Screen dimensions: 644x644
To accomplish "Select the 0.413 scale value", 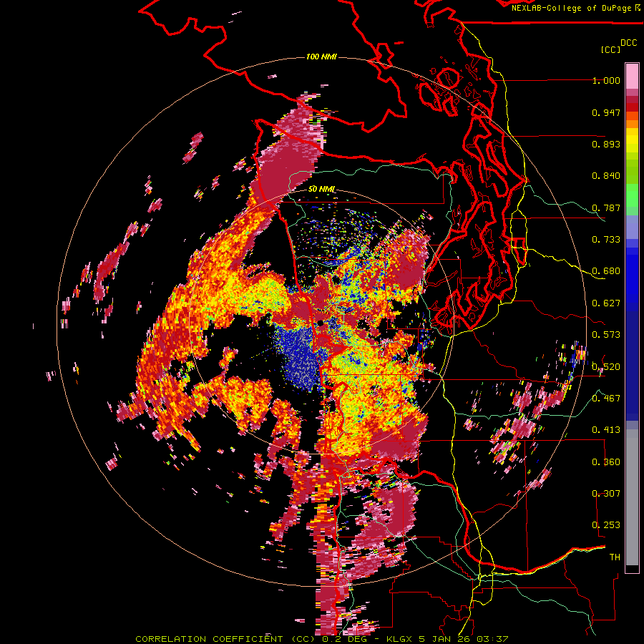I will [x=606, y=430].
